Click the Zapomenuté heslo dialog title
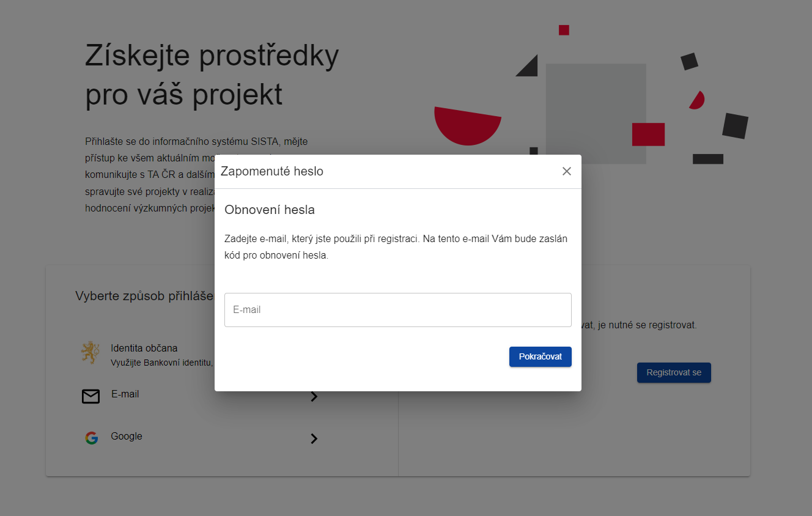 (x=272, y=171)
